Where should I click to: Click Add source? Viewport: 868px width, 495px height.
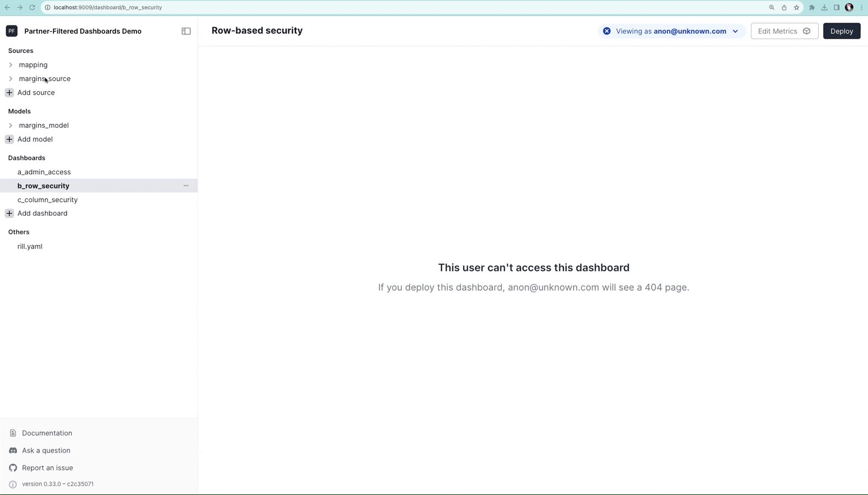coord(36,93)
